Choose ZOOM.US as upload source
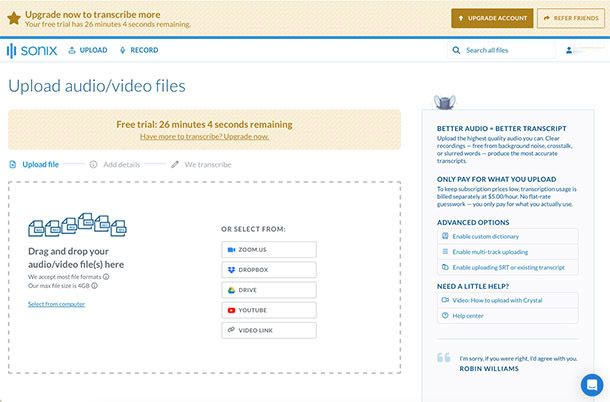 point(269,250)
